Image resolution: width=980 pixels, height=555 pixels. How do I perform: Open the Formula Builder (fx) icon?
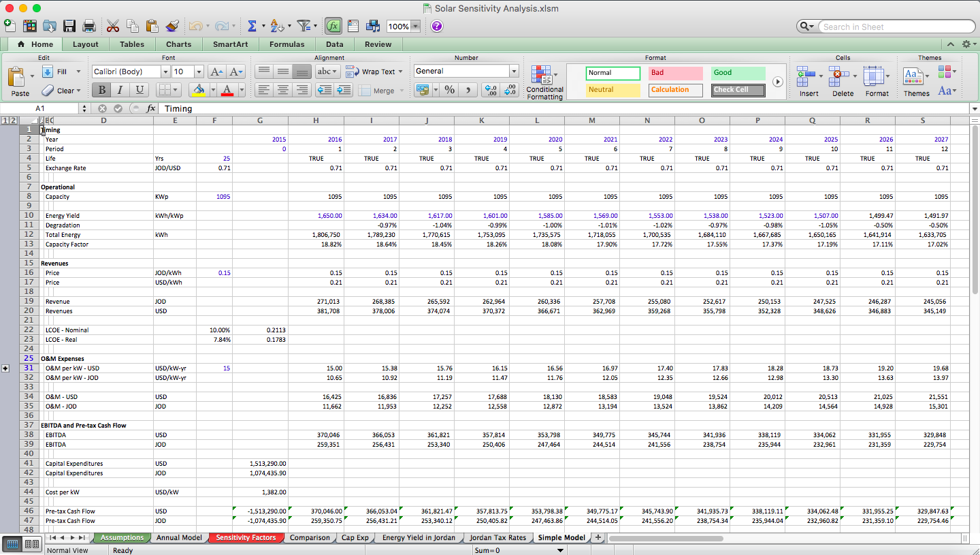point(333,26)
